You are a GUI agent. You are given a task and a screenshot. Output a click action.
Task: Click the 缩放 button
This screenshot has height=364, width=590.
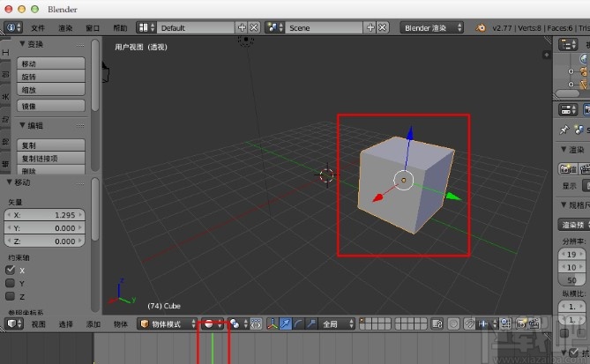[51, 90]
